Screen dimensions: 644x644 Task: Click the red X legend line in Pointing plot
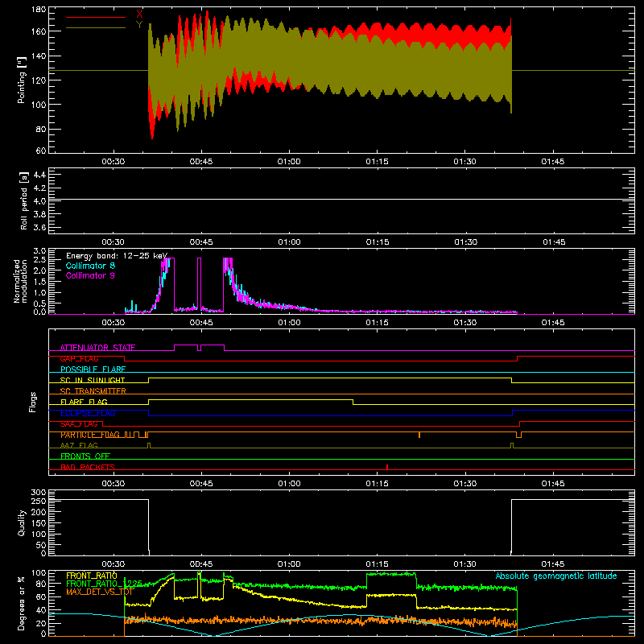tap(96, 17)
